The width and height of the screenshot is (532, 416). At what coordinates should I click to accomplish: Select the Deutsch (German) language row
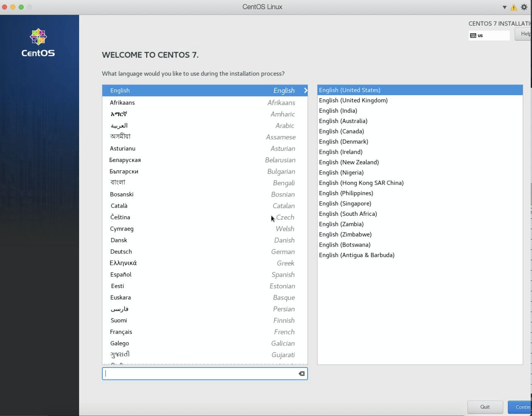[205, 252]
